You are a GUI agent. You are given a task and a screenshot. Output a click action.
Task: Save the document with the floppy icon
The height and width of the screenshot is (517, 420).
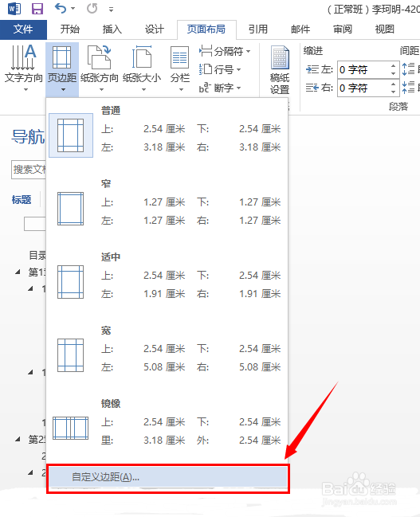[x=37, y=9]
